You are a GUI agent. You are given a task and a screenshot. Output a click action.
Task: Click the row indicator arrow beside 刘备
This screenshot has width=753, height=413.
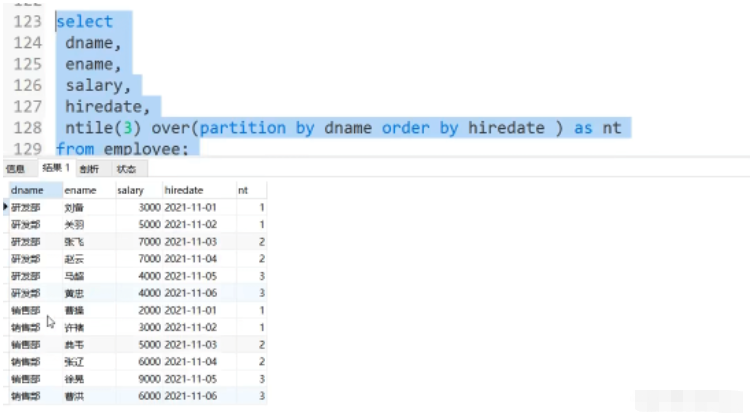click(5, 207)
